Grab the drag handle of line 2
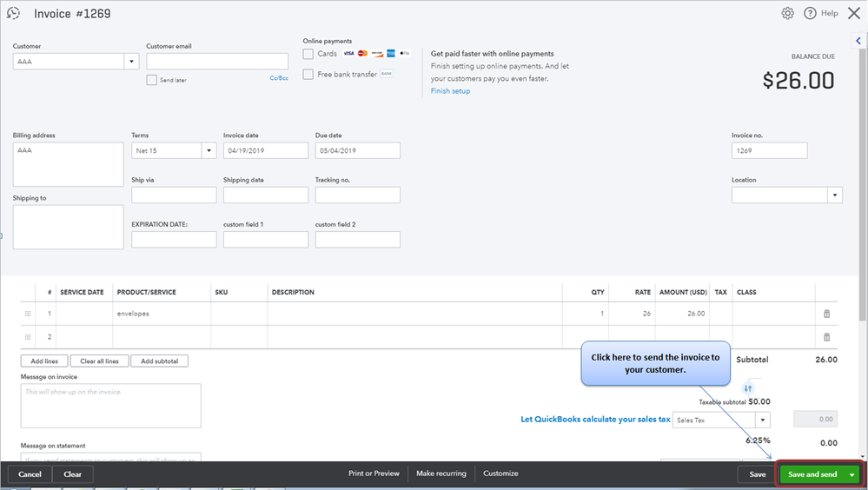 click(28, 337)
